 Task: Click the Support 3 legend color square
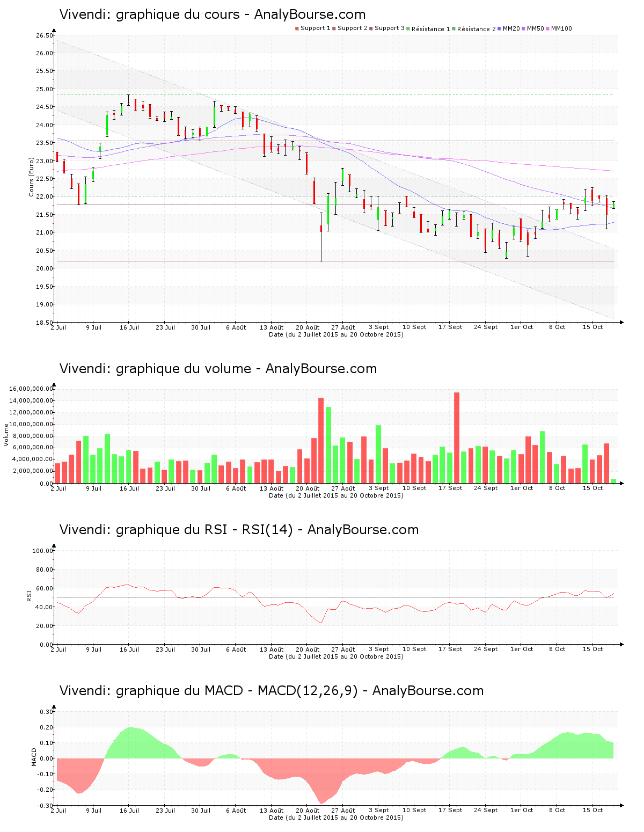(x=371, y=28)
